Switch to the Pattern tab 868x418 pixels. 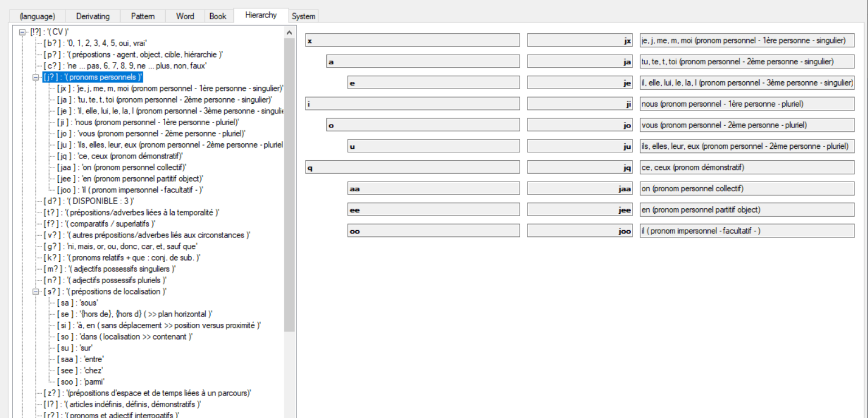pyautogui.click(x=143, y=16)
